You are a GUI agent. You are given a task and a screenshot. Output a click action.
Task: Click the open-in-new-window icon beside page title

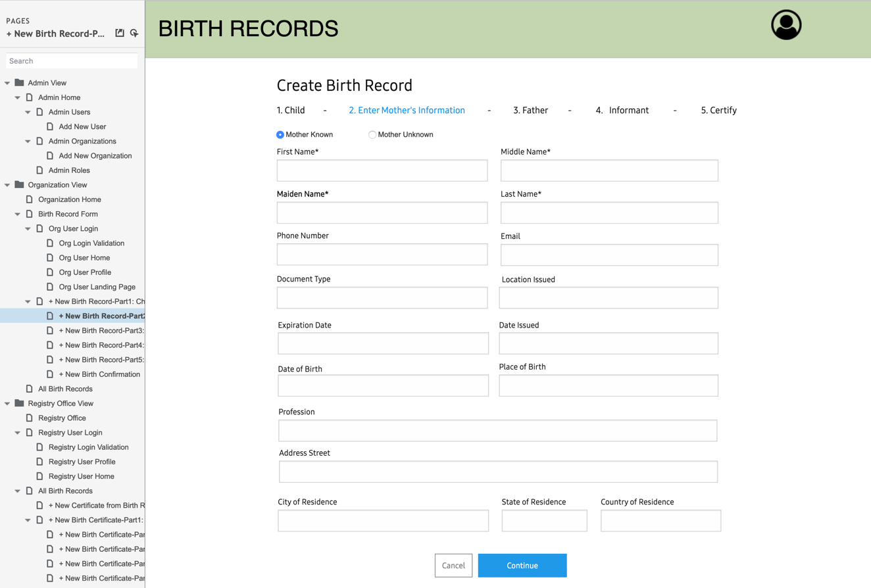pyautogui.click(x=120, y=33)
